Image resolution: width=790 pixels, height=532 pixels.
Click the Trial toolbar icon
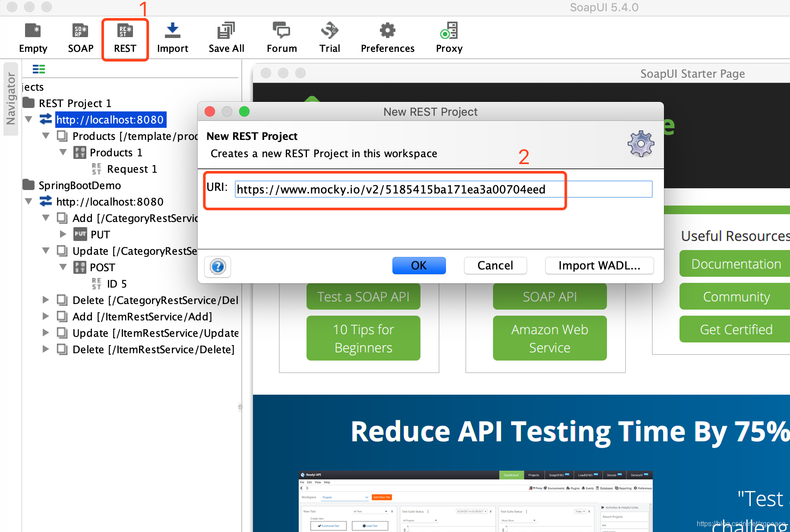coord(330,38)
